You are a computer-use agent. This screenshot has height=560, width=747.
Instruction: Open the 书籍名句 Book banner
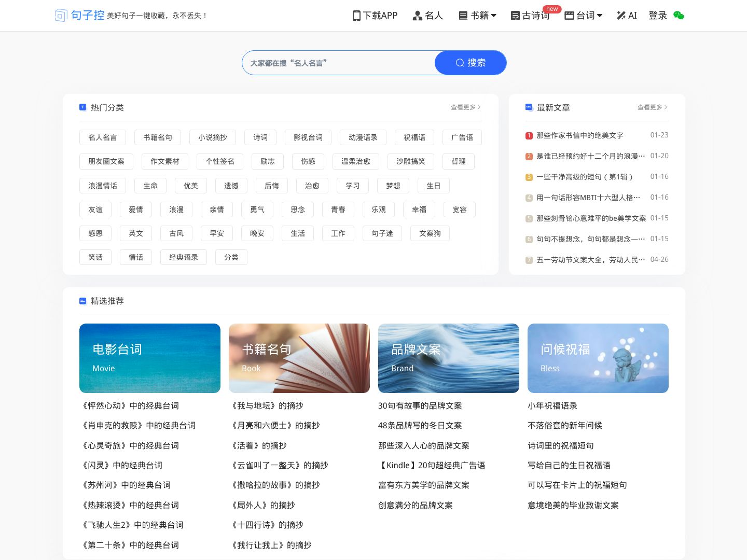pos(299,358)
